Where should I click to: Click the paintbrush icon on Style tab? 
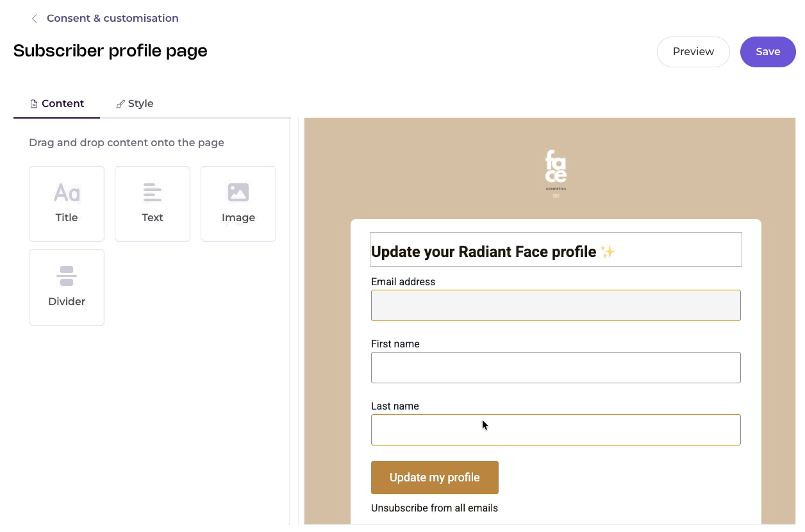(x=120, y=104)
